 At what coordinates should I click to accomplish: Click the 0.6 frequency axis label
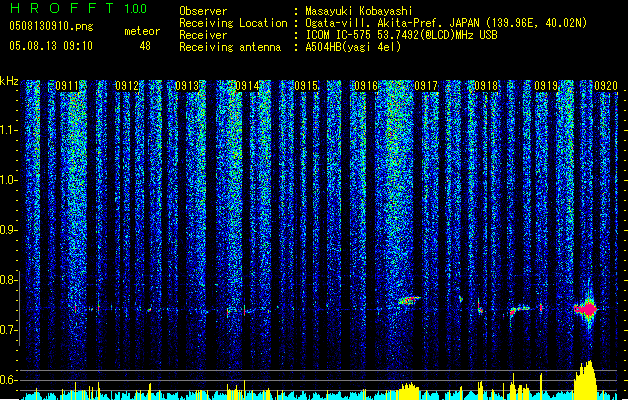[8, 380]
